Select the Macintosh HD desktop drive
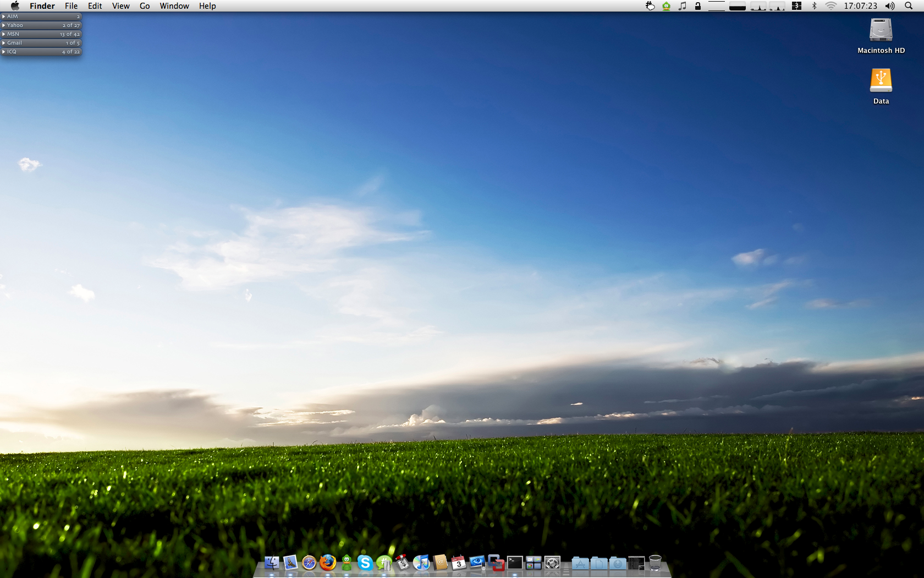Screen dimensions: 924x578 coord(881,31)
